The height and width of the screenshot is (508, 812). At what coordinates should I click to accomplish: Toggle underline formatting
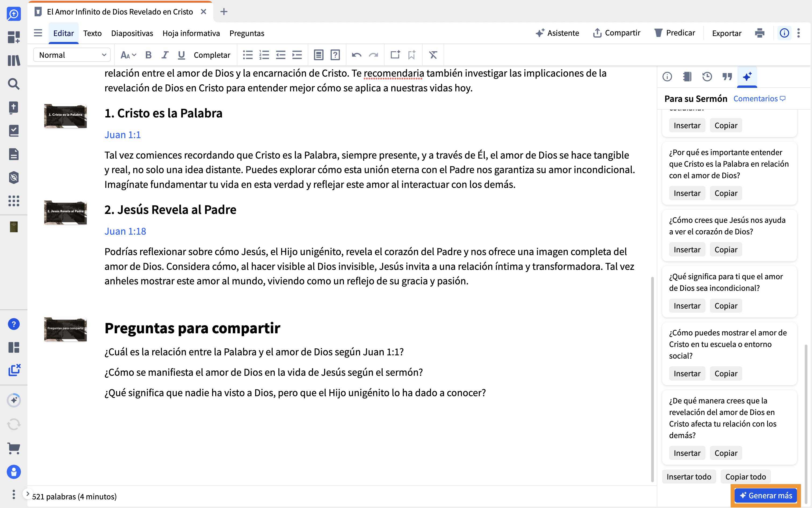pyautogui.click(x=182, y=55)
